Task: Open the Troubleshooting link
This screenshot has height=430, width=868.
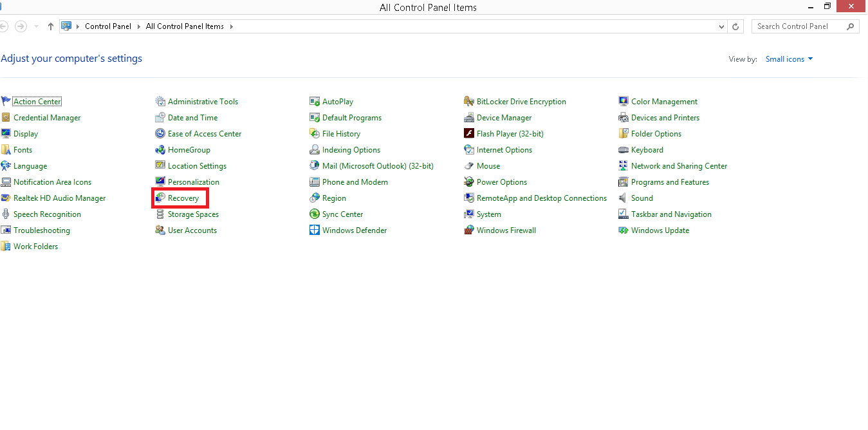Action: point(42,230)
